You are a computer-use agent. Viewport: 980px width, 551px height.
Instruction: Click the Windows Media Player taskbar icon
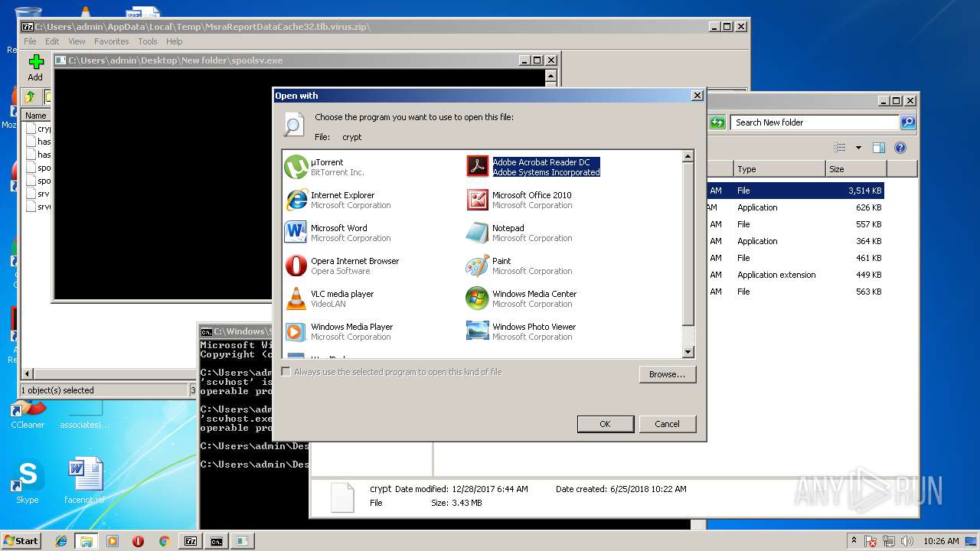point(113,541)
